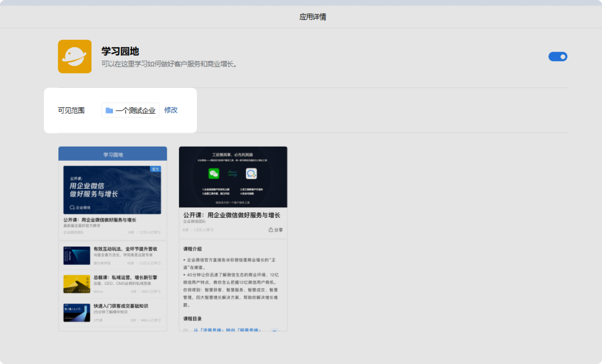Click the green WeChat icon in the dark banner
This screenshot has width=602, height=364.
coord(214,173)
